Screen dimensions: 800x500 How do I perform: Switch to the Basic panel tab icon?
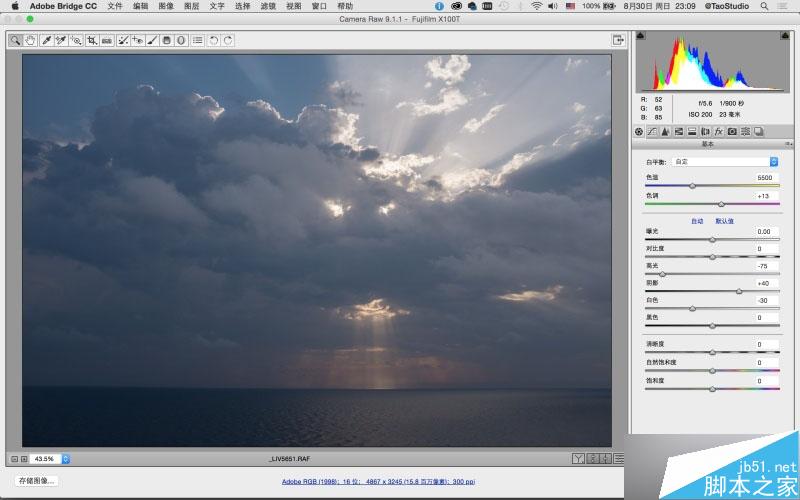pos(639,132)
